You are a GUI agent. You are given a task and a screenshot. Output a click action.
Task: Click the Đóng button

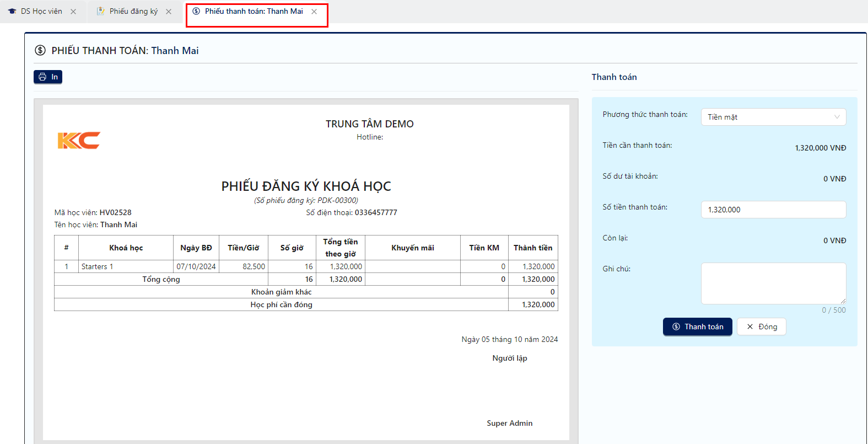762,327
